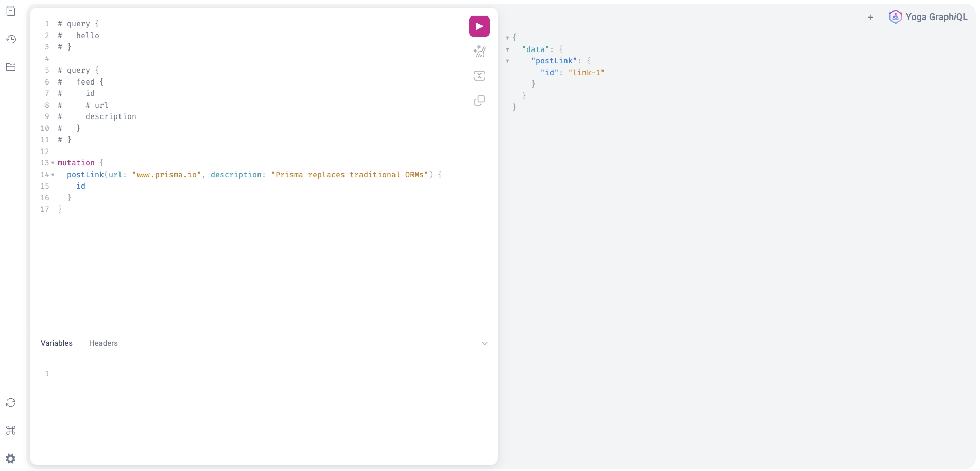Click the commented "hello" on line 2
Viewport: 980px width, 471px height.
pos(88,36)
